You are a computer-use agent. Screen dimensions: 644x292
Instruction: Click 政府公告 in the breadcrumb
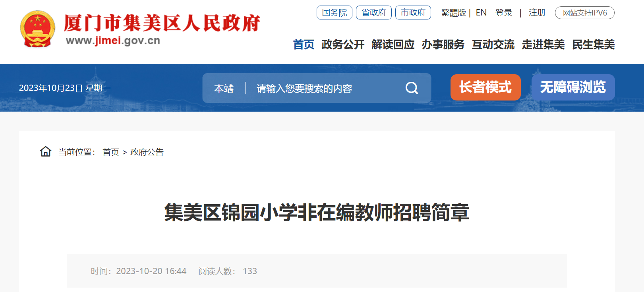point(147,152)
